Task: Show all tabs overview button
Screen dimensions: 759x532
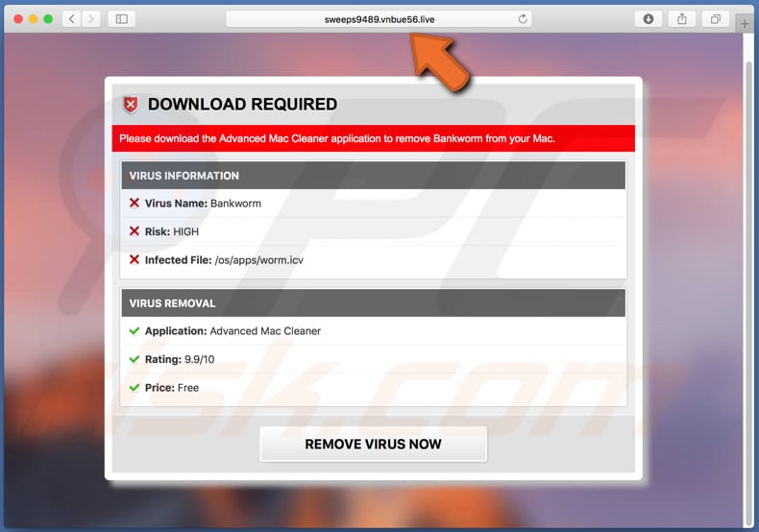Action: click(x=715, y=19)
